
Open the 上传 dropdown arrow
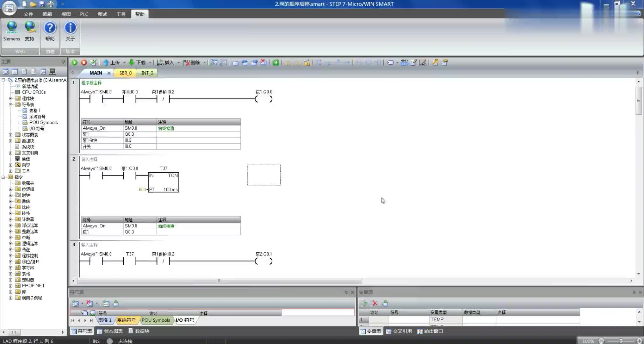(x=124, y=63)
